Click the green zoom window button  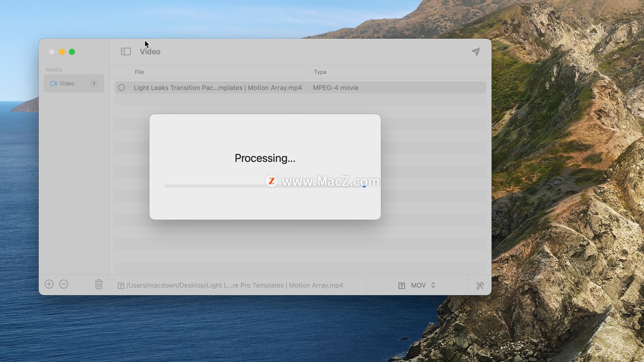click(72, 52)
